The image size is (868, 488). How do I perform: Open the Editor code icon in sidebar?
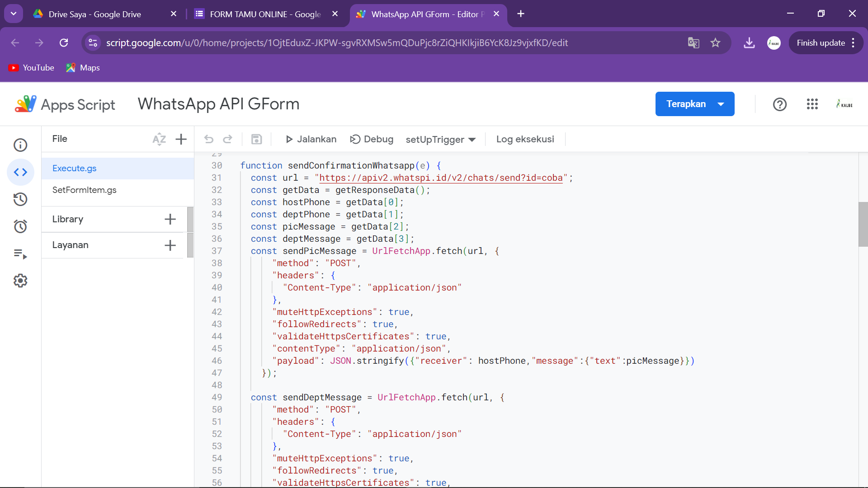20,172
